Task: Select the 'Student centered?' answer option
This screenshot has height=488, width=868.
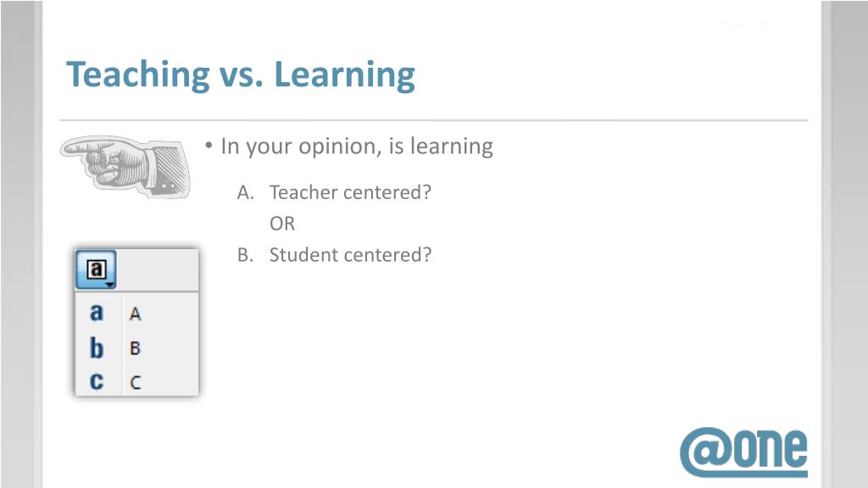Action: click(x=350, y=255)
